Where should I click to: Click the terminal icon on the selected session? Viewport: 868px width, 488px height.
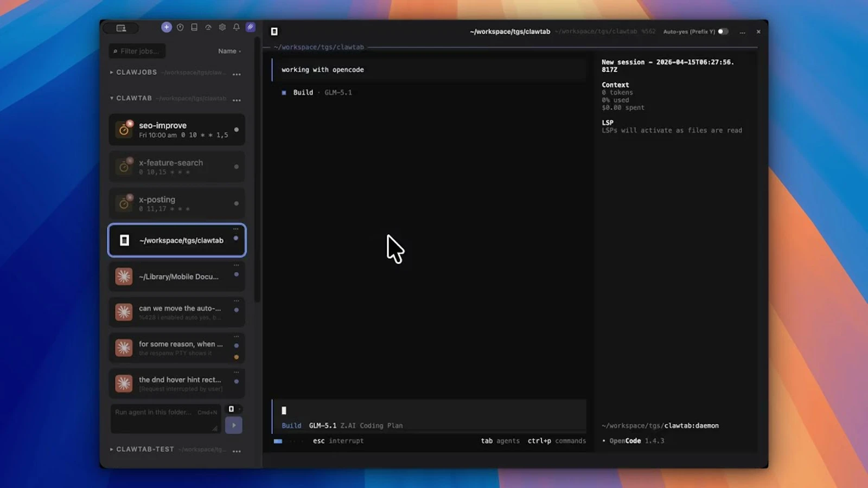(124, 240)
